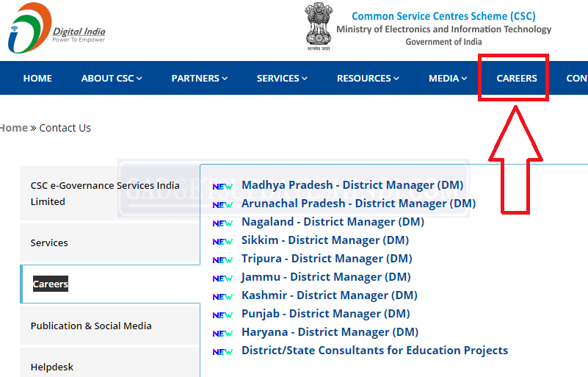Open Tripura - District Manager (DM) link
This screenshot has width=588, height=377.
pos(327,259)
